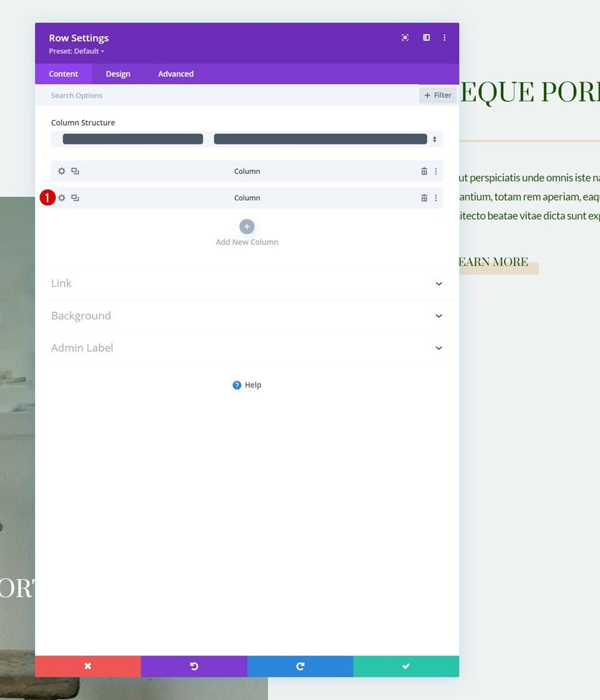Click the Add New Column plus icon
The width and height of the screenshot is (600, 700).
click(x=246, y=226)
